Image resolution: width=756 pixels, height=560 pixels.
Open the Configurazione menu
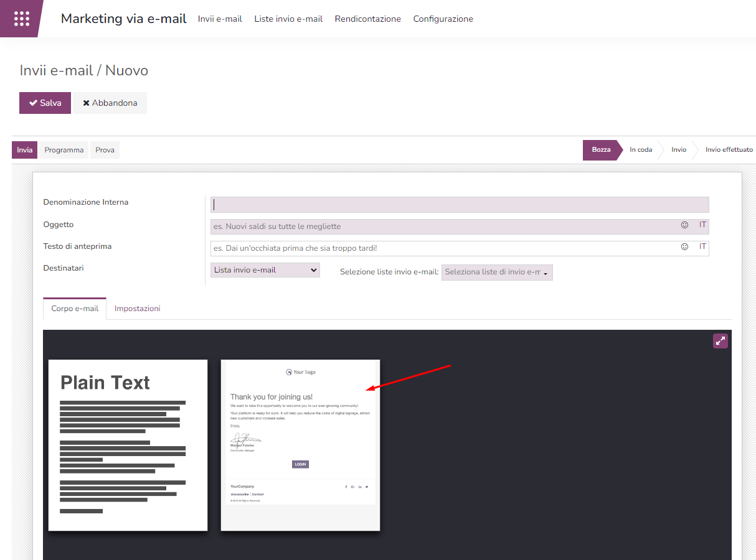click(443, 19)
